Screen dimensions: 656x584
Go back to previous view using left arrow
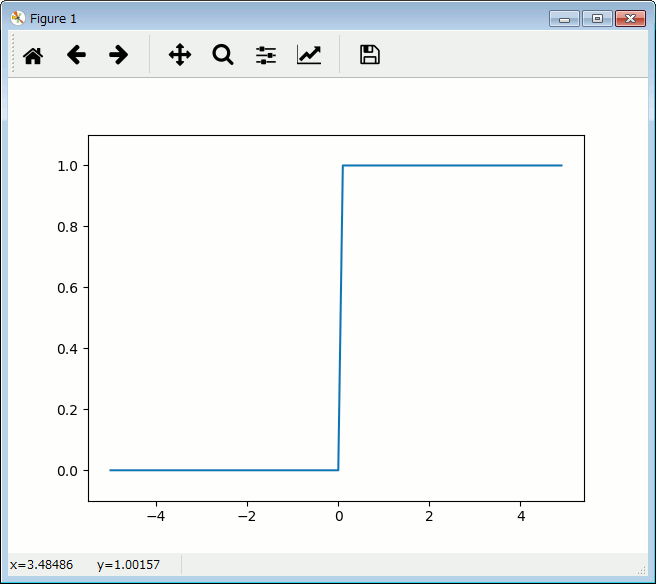76,55
